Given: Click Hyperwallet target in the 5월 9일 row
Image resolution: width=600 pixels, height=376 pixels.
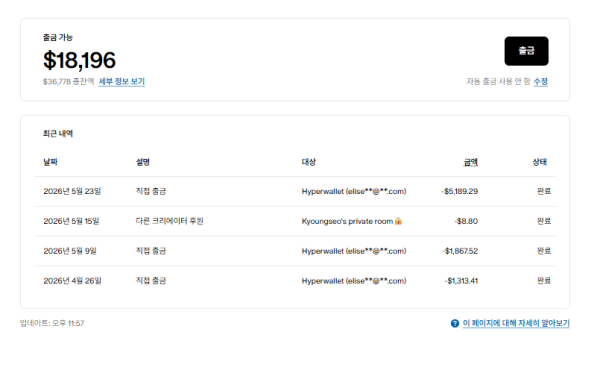Looking at the screenshot, I should point(354,251).
